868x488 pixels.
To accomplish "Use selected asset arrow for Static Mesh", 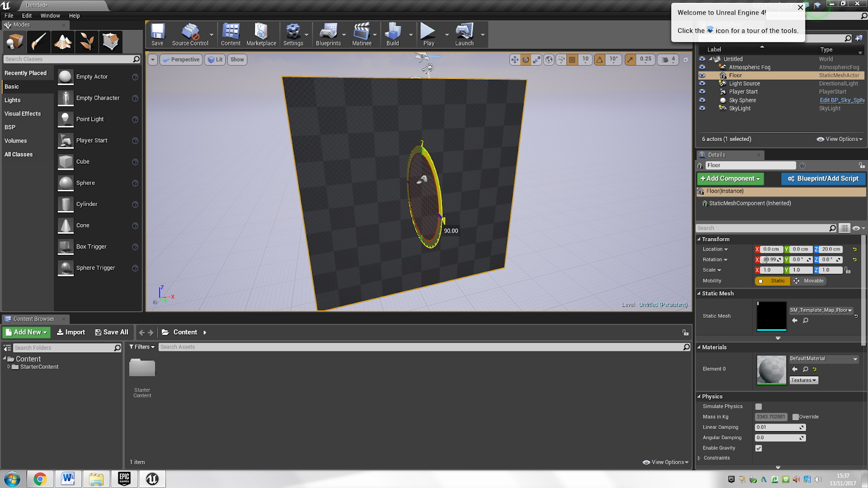I will pyautogui.click(x=795, y=320).
